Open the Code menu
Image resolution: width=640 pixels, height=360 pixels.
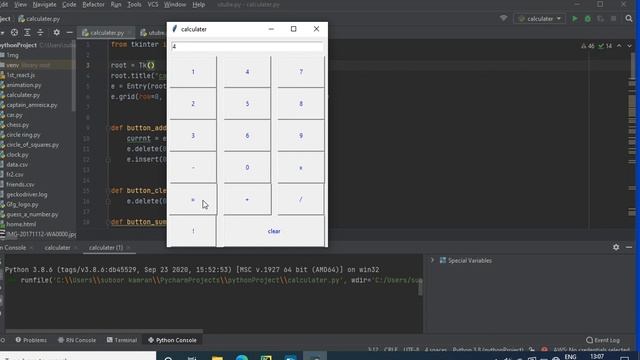(69, 4)
